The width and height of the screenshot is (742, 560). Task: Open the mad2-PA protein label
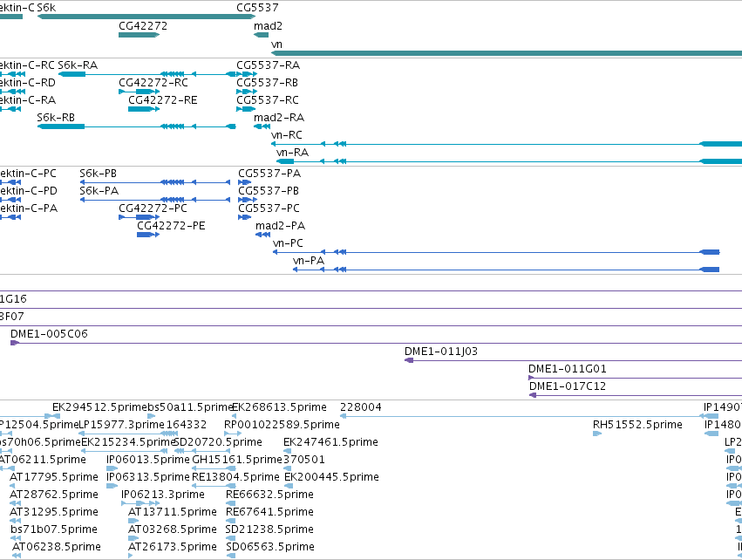280,226
